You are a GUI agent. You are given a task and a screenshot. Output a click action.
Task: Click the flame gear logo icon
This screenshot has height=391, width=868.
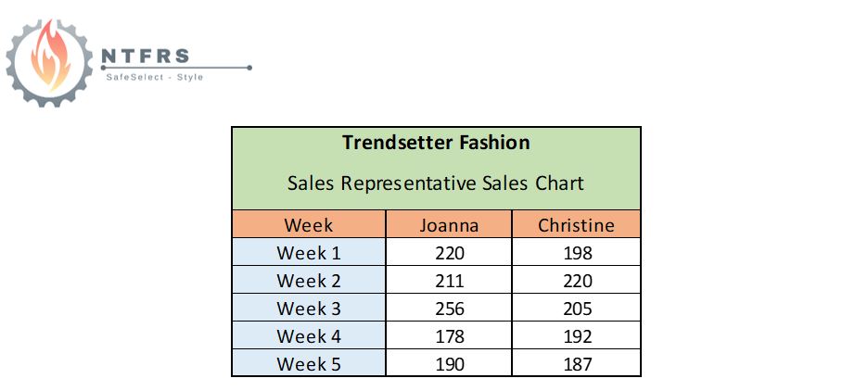coord(50,62)
